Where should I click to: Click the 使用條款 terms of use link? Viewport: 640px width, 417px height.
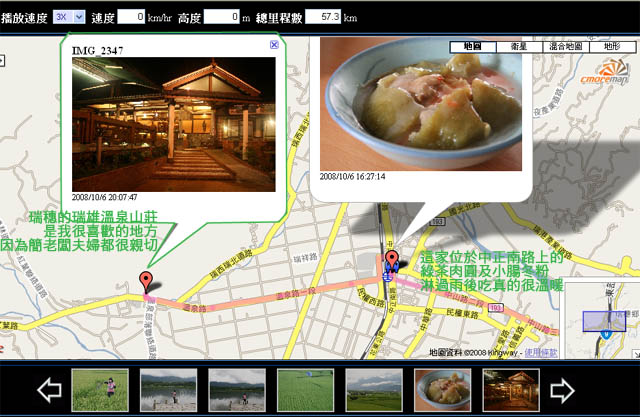click(541, 353)
